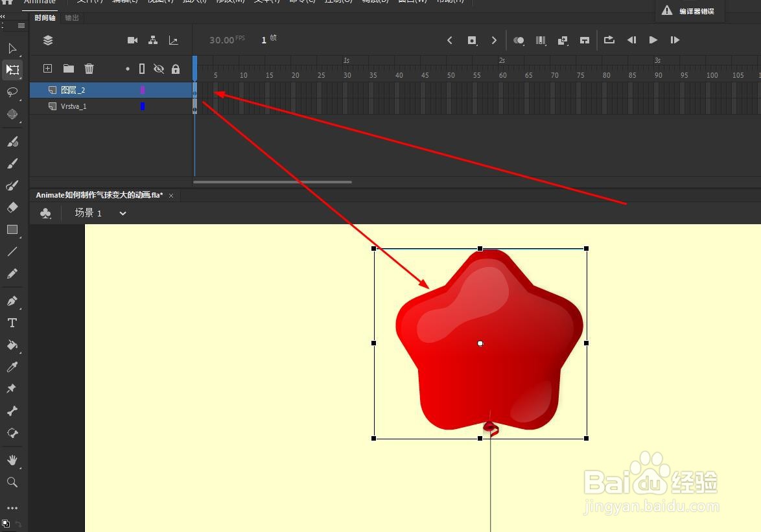Collapse the tools panel double chevron
The width and height of the screenshot is (761, 532).
3,16
